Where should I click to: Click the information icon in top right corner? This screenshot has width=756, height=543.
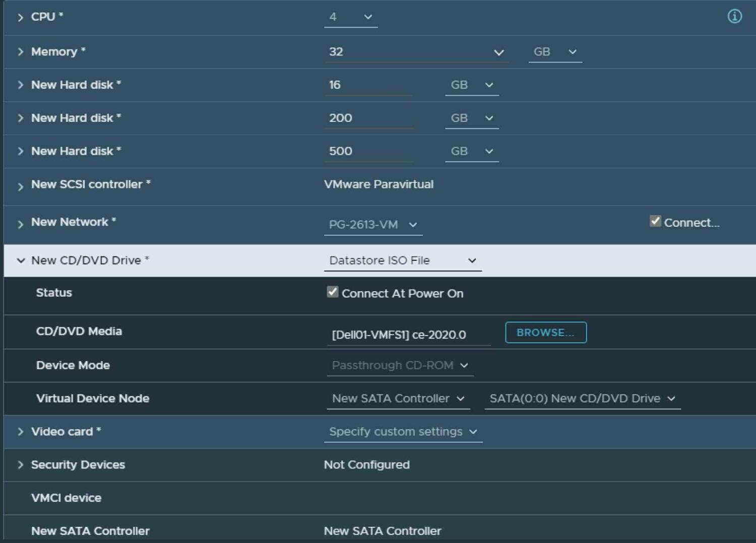(734, 16)
